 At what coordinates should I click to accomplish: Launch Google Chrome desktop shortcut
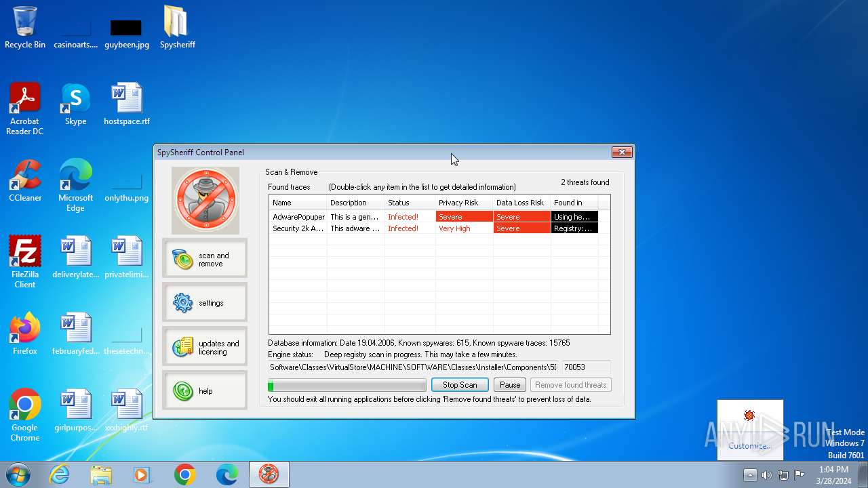25,415
